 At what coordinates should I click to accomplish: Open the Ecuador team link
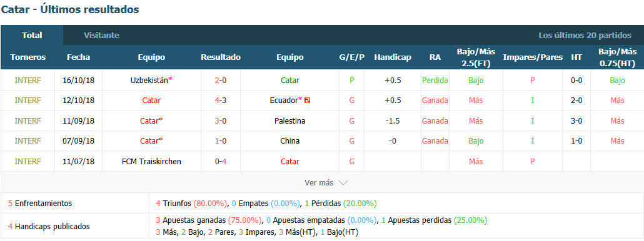(x=284, y=101)
